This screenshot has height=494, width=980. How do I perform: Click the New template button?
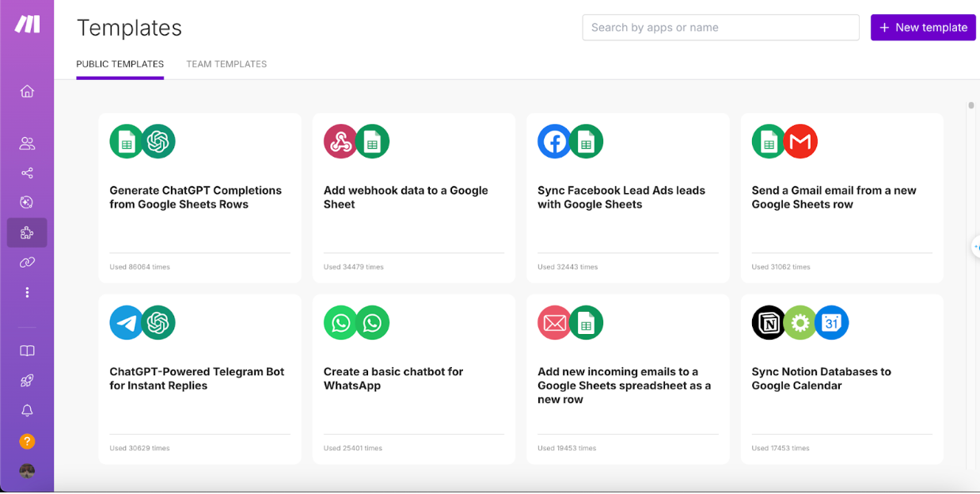pyautogui.click(x=922, y=27)
